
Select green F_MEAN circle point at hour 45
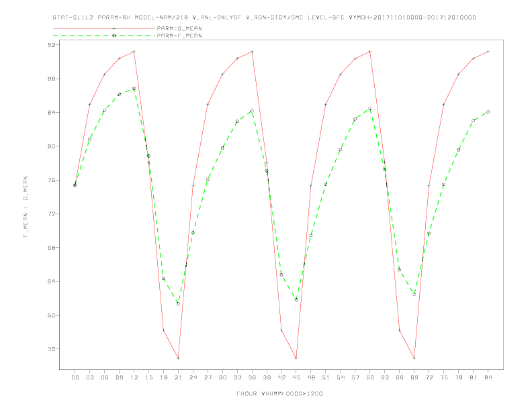click(296, 300)
